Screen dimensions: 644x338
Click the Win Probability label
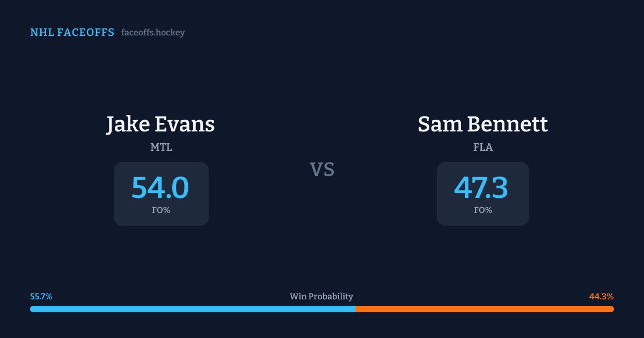click(321, 297)
